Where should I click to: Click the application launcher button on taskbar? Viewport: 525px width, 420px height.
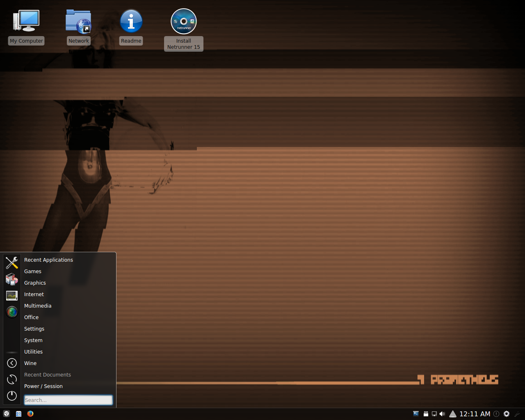(7, 414)
